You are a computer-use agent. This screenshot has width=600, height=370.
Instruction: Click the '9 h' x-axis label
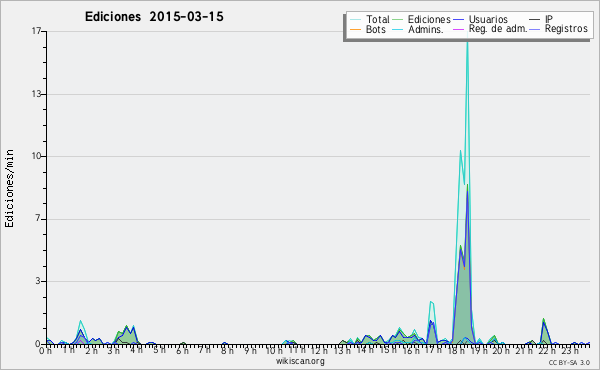click(x=251, y=351)
